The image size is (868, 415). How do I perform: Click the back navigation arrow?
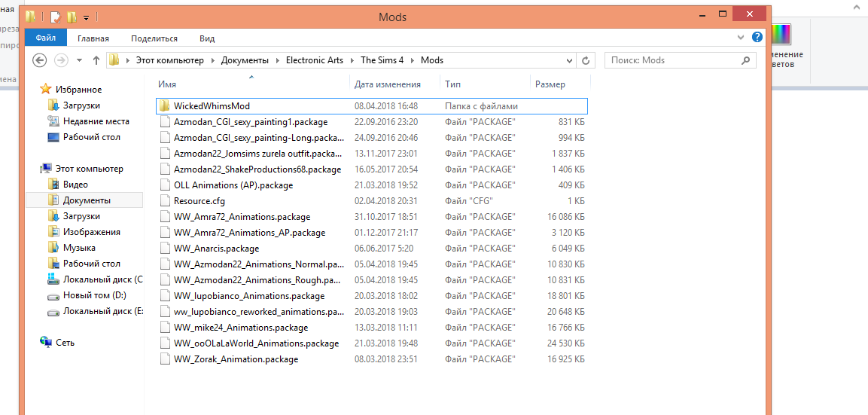point(39,60)
